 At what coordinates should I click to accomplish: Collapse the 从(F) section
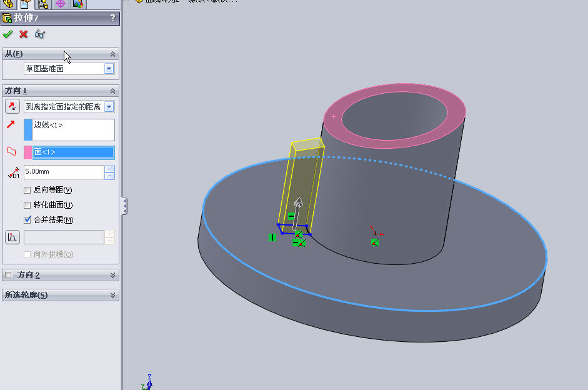[112, 54]
